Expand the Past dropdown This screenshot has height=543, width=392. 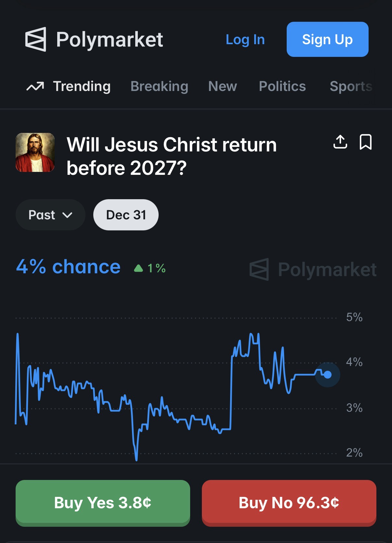click(x=50, y=215)
